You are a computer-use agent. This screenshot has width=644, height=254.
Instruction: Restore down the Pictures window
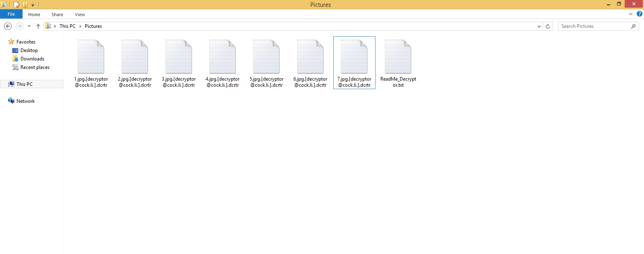click(619, 4)
